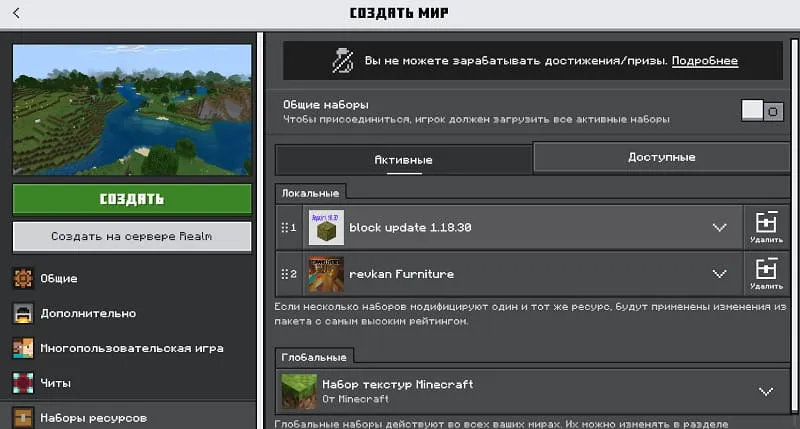Remove the block update 1.18.30 pack
The width and height of the screenshot is (800, 429).
[x=766, y=228]
